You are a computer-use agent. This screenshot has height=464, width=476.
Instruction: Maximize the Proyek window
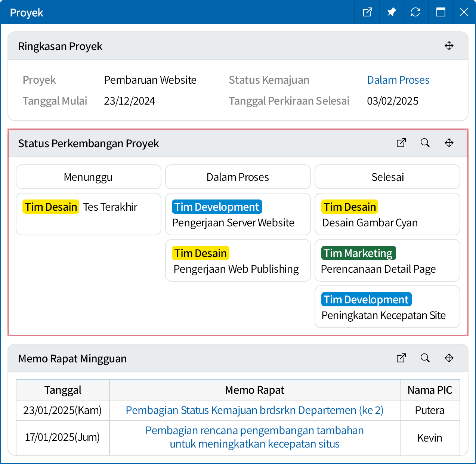coord(441,12)
